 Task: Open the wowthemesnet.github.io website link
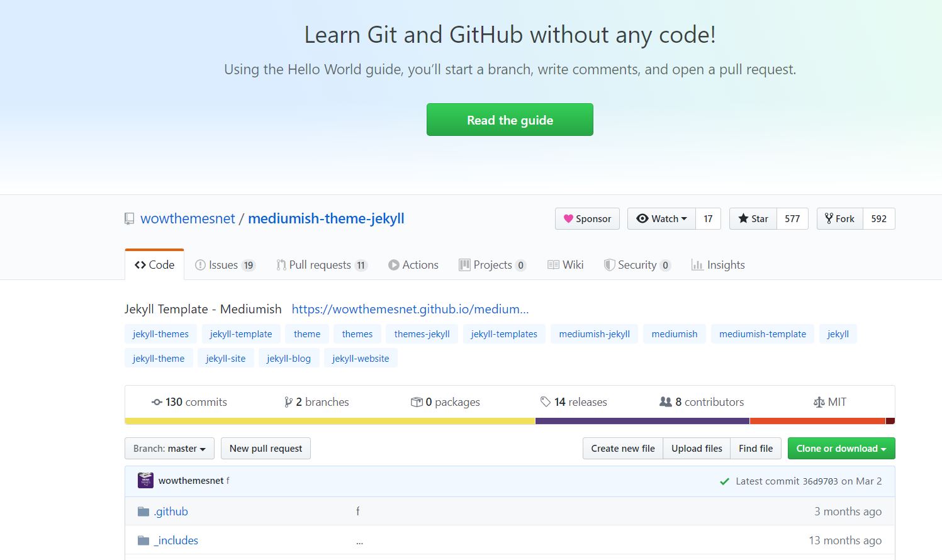[x=410, y=309]
